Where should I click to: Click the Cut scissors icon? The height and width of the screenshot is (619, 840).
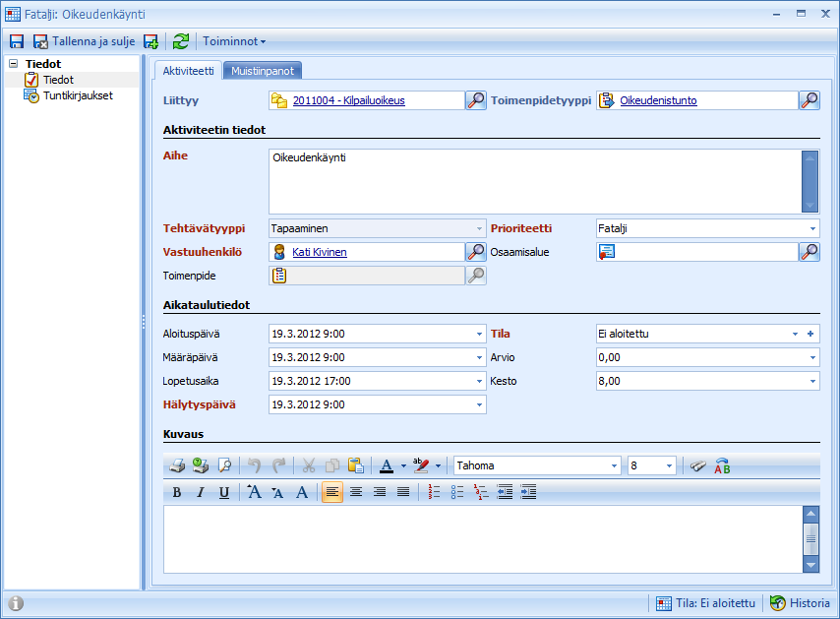pos(309,465)
